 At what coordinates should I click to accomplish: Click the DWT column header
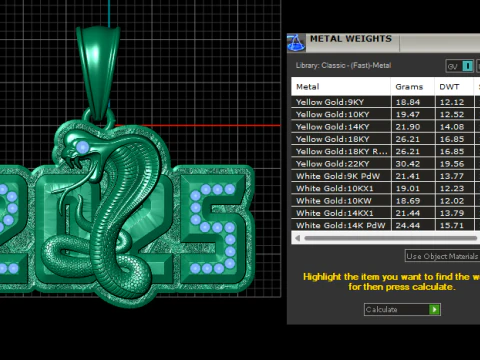pyautogui.click(x=454, y=87)
